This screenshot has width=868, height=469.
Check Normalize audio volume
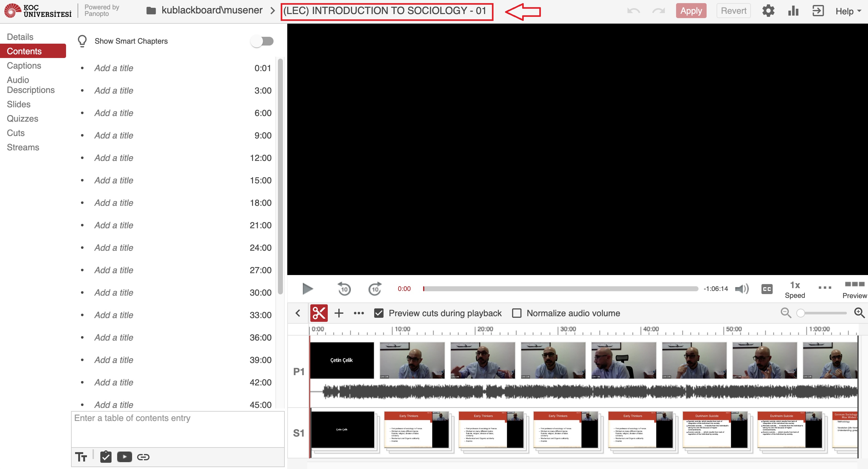point(517,313)
